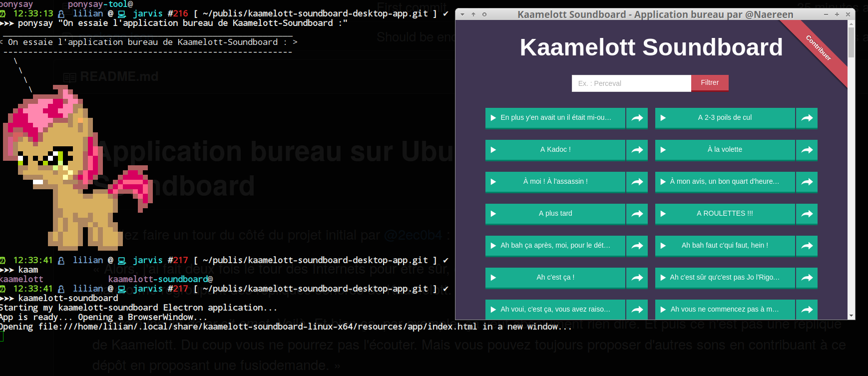Viewport: 868px width, 376px height.
Task: Share 'Ah bah faut c'qui faut, hein !' sound
Action: (807, 246)
